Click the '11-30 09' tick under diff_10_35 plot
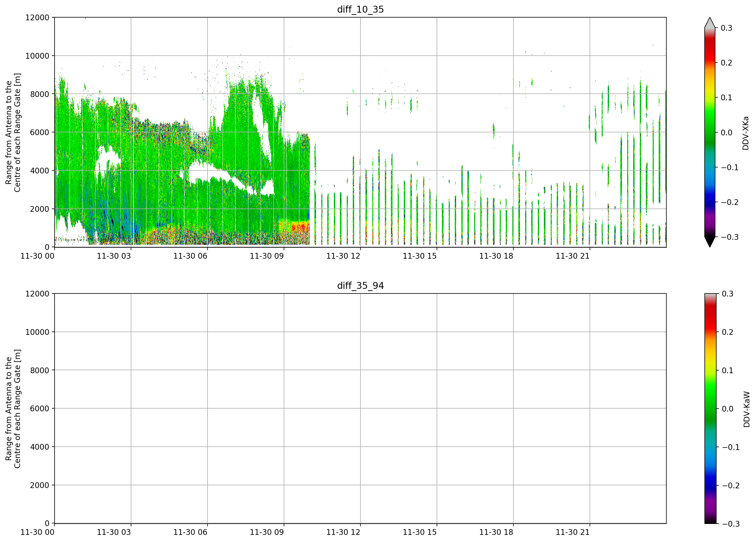Screen dimensions: 756x542 coord(267,256)
